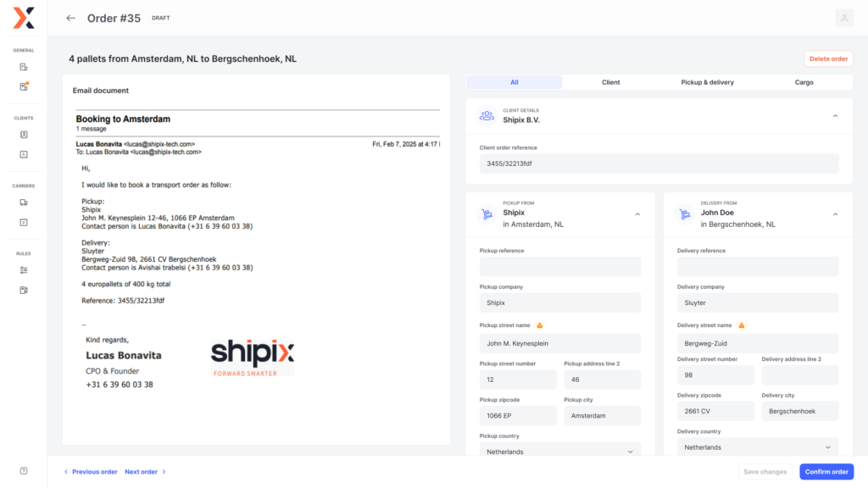
Task: Click Pickup street name field
Action: pos(559,343)
